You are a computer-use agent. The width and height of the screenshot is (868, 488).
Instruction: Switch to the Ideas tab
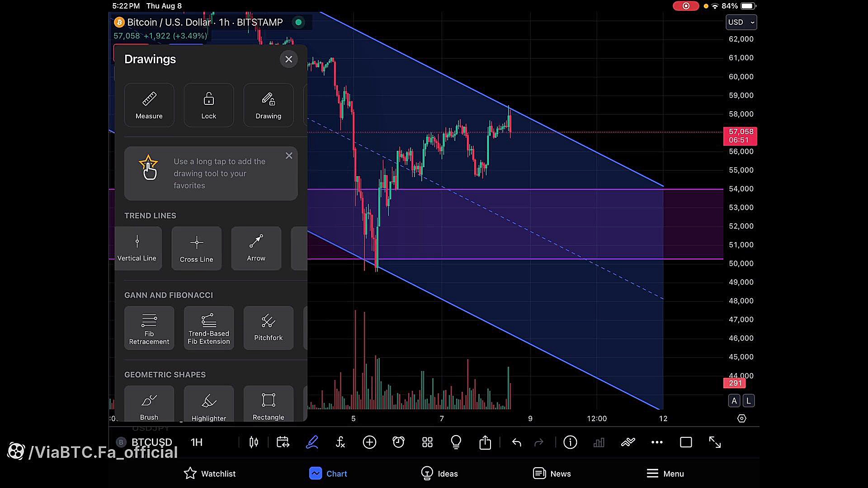click(x=439, y=474)
